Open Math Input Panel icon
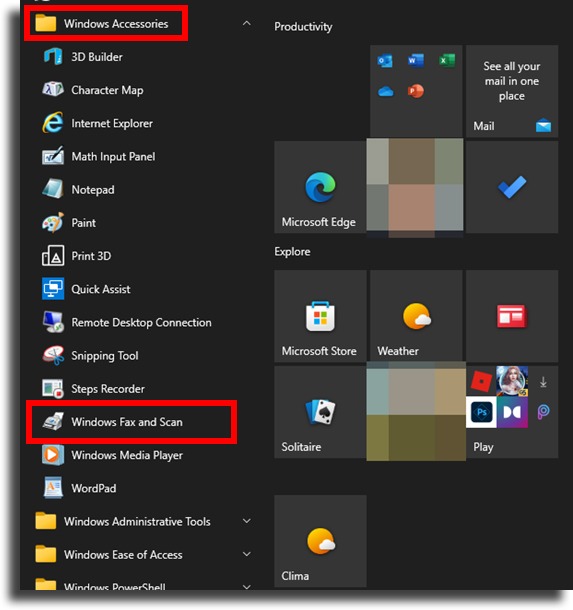 click(53, 156)
